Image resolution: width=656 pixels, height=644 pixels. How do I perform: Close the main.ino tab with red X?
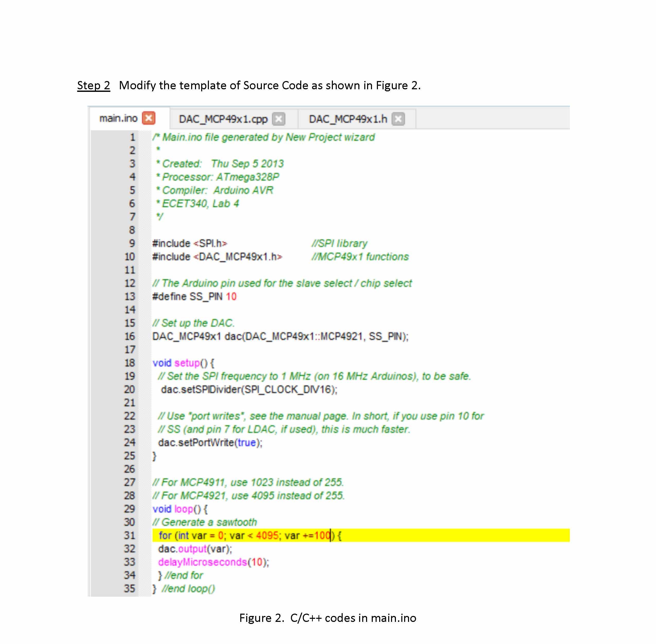pos(149,118)
